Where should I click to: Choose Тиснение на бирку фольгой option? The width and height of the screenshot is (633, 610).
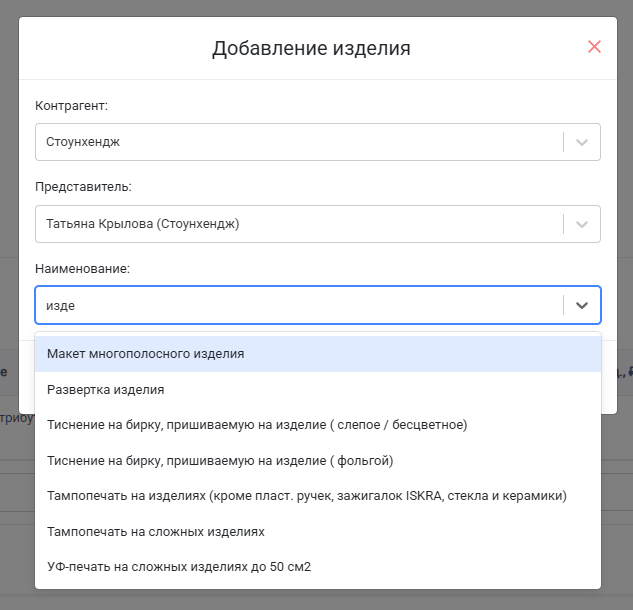coord(318,461)
